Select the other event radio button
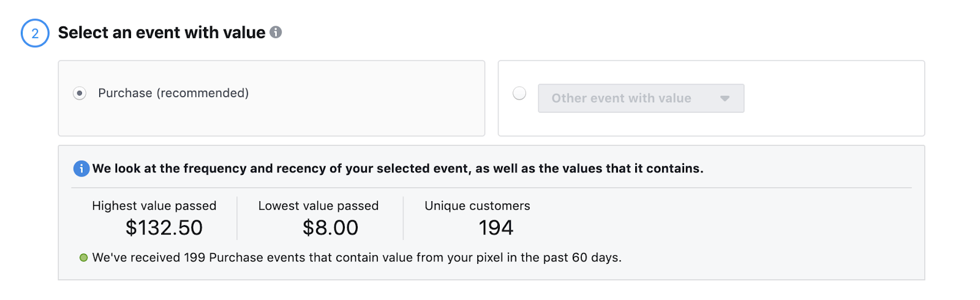 click(x=519, y=93)
